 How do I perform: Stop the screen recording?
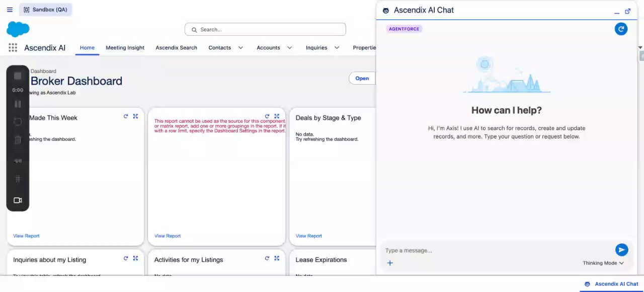pyautogui.click(x=18, y=76)
